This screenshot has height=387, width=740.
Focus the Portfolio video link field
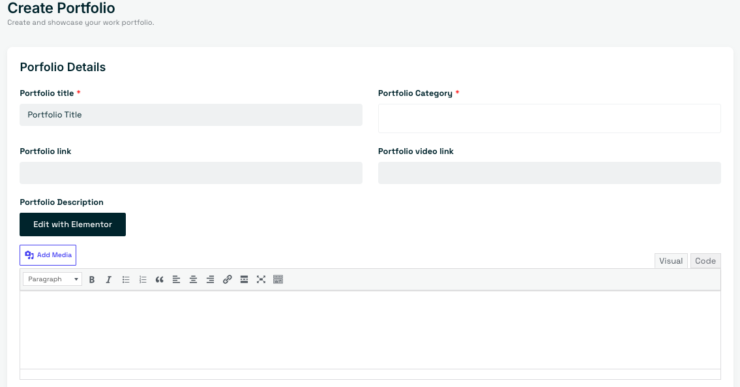[549, 173]
